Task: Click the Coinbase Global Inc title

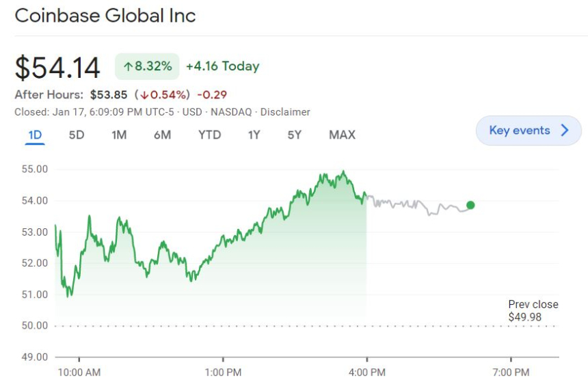Action: point(105,16)
